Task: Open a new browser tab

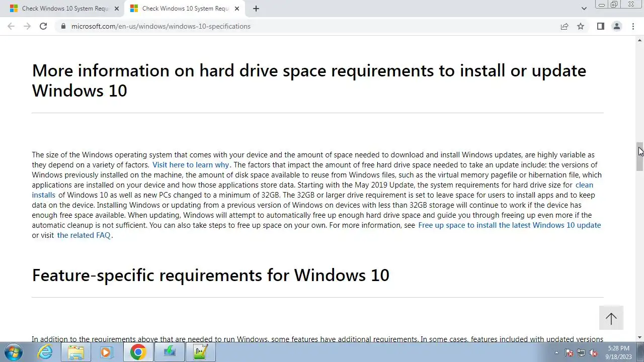Action: (x=256, y=9)
